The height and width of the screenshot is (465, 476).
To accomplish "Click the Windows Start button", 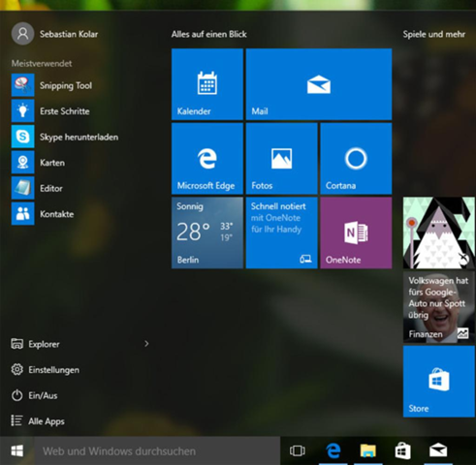I will tap(17, 450).
